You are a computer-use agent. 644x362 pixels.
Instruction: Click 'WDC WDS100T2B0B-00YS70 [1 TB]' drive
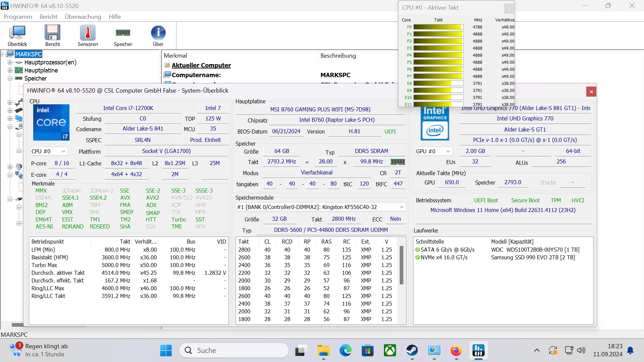tap(535, 250)
